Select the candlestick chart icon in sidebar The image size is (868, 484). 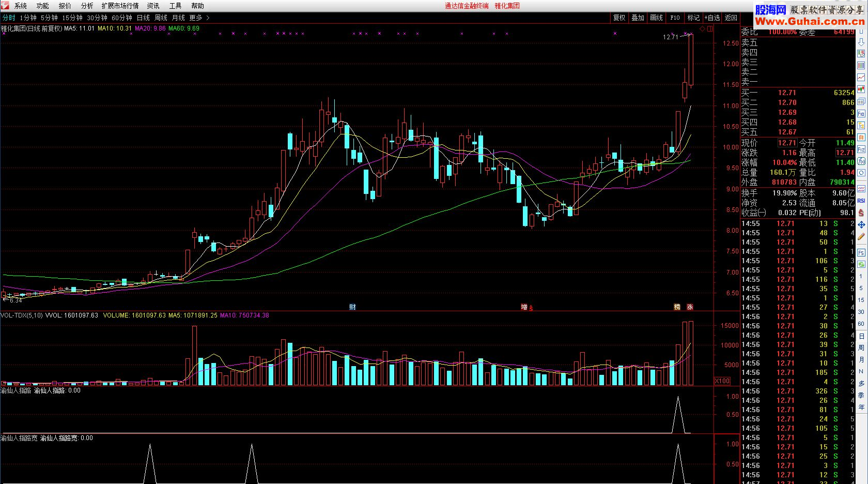(x=861, y=89)
